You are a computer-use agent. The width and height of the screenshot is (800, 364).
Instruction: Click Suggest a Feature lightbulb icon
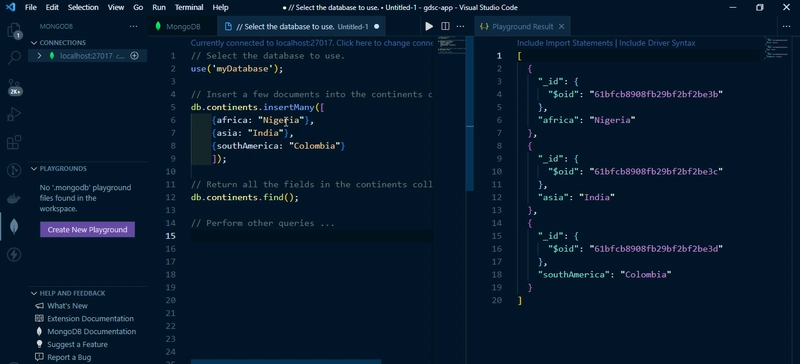pos(39,344)
